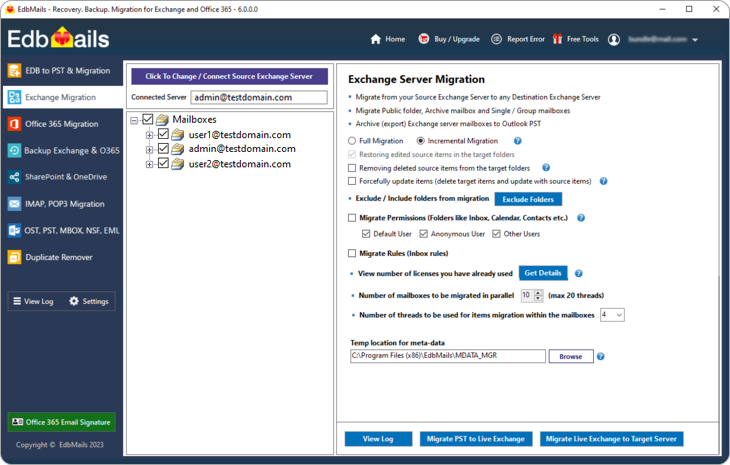This screenshot has height=465, width=730.
Task: Click the Home house icon
Action: click(376, 39)
